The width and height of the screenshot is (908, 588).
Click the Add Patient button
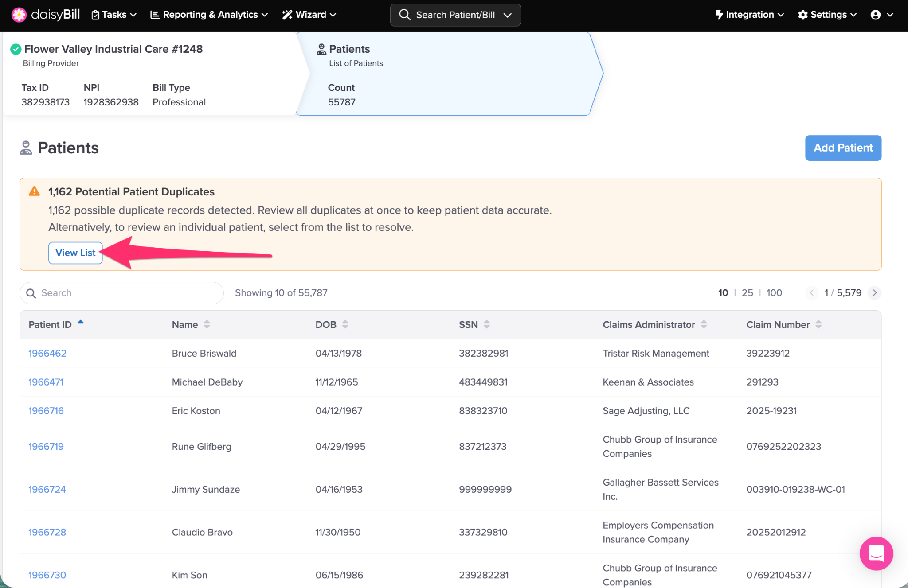coord(843,148)
